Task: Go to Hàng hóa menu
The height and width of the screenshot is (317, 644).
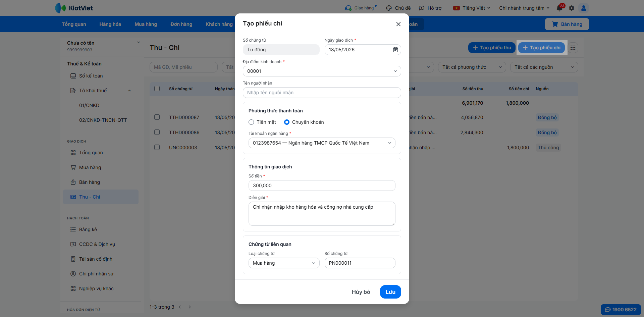Action: (x=110, y=24)
